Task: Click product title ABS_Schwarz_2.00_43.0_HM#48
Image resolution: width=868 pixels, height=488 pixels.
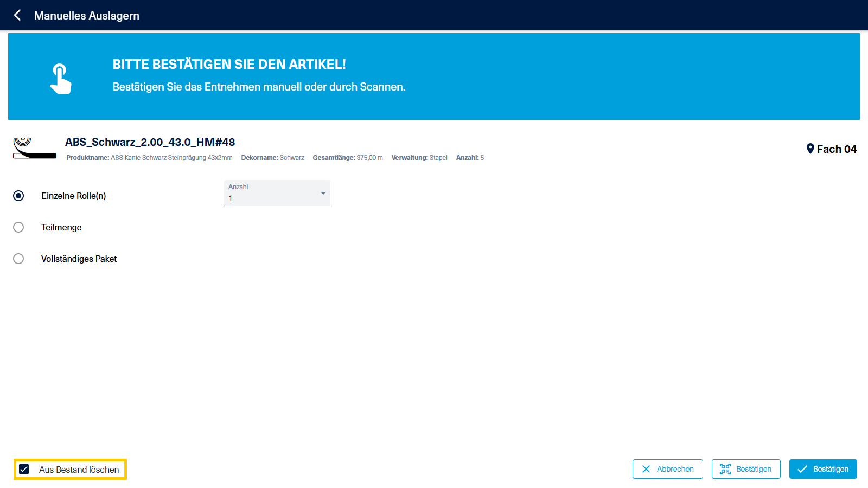Action: (x=150, y=142)
